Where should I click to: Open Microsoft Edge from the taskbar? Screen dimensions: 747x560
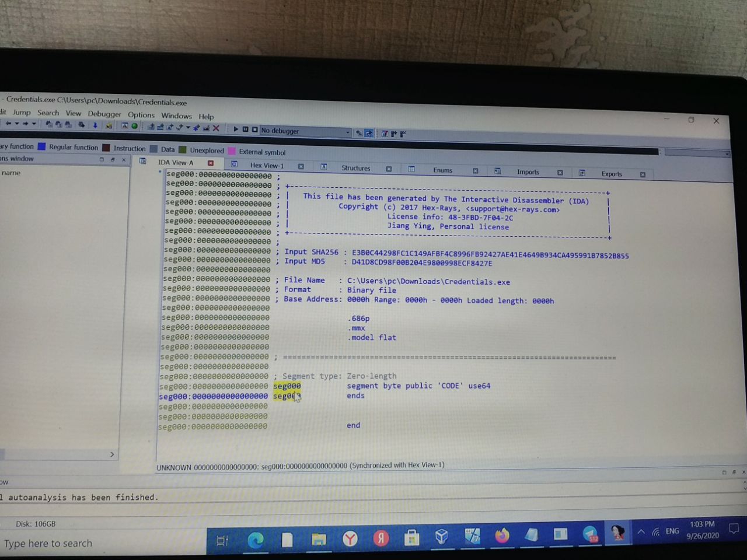[x=256, y=540]
